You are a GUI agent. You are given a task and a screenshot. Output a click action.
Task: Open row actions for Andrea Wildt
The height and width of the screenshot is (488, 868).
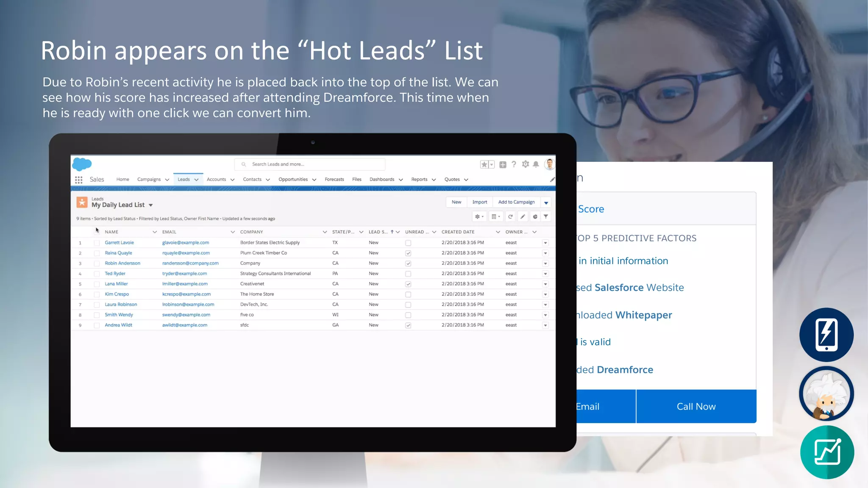tap(545, 325)
